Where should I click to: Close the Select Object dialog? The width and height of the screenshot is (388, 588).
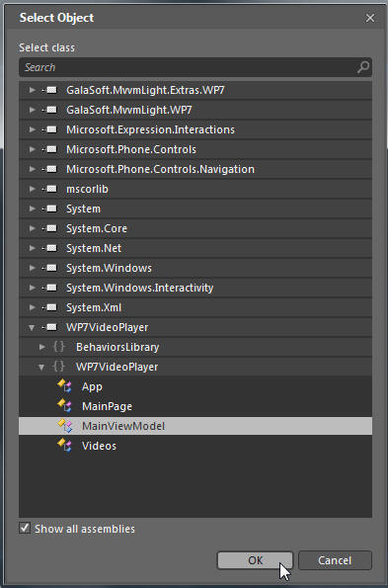(370, 18)
